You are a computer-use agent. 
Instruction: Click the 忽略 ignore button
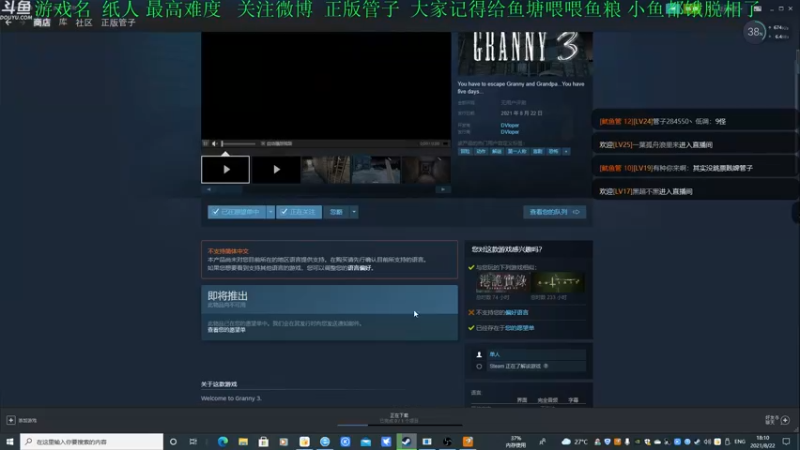coord(336,212)
